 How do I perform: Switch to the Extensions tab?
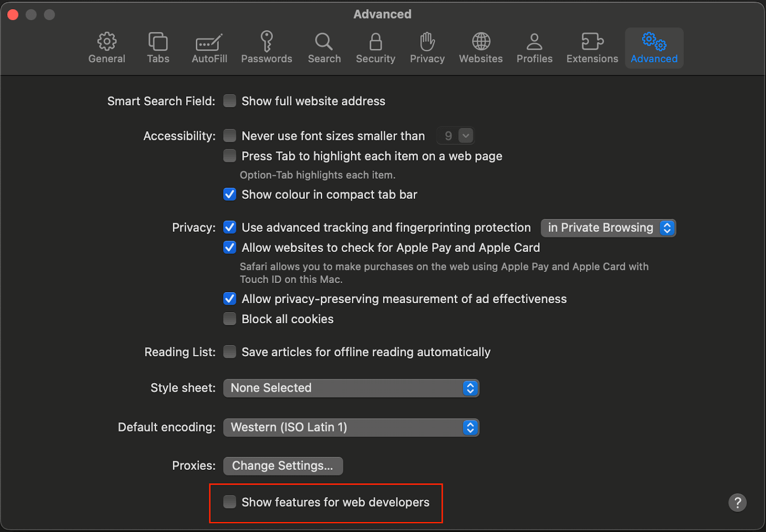(592, 46)
